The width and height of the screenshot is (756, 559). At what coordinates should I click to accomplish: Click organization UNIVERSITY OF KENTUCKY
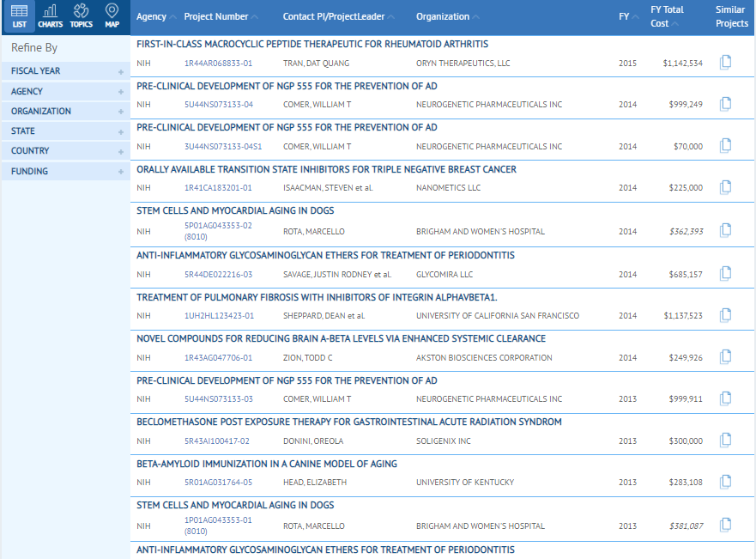(465, 483)
